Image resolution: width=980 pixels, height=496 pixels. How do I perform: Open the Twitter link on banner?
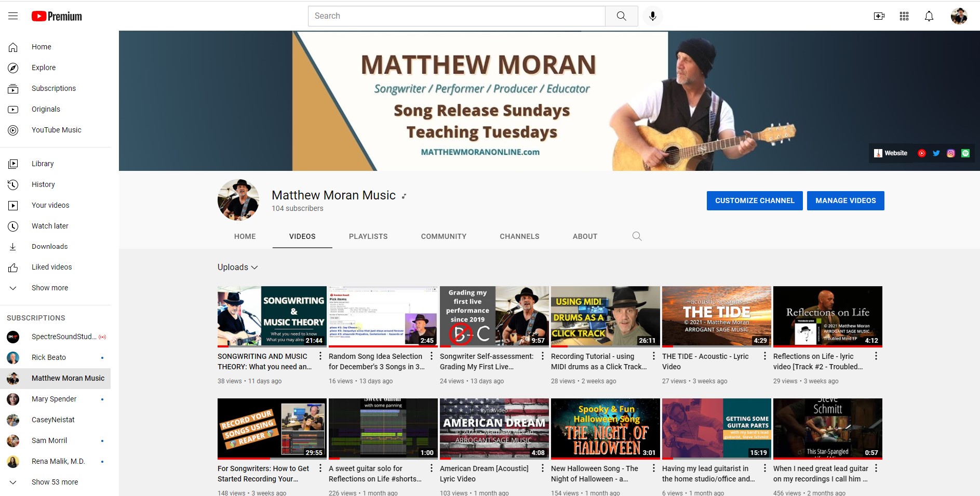[x=936, y=153]
